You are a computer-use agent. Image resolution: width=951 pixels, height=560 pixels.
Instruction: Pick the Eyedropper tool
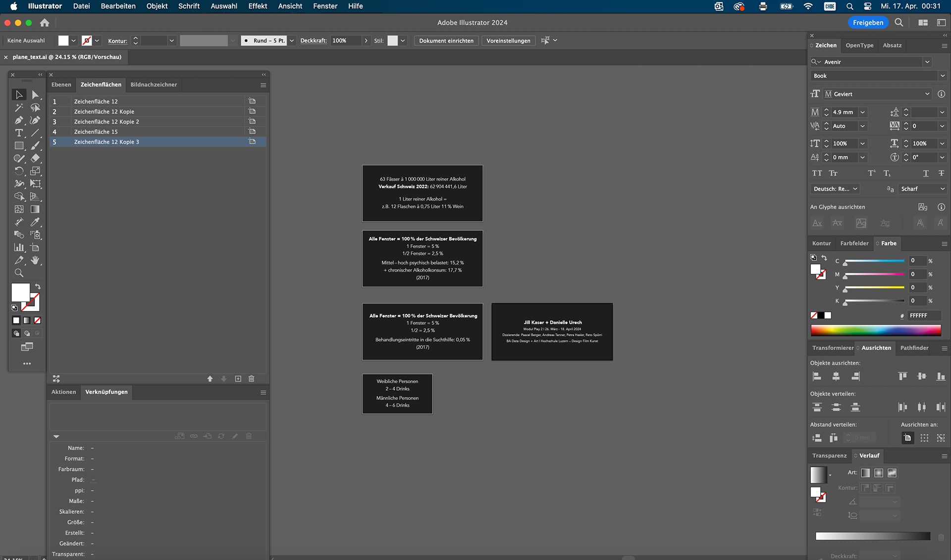35,222
